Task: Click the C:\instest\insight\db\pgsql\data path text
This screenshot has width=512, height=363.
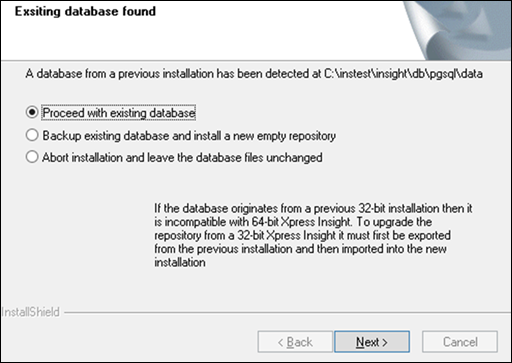Action: 403,74
